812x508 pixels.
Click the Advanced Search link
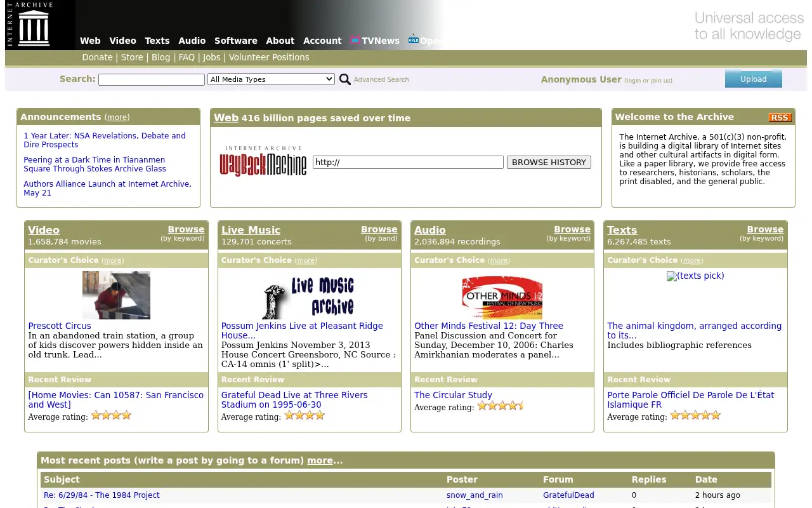381,79
